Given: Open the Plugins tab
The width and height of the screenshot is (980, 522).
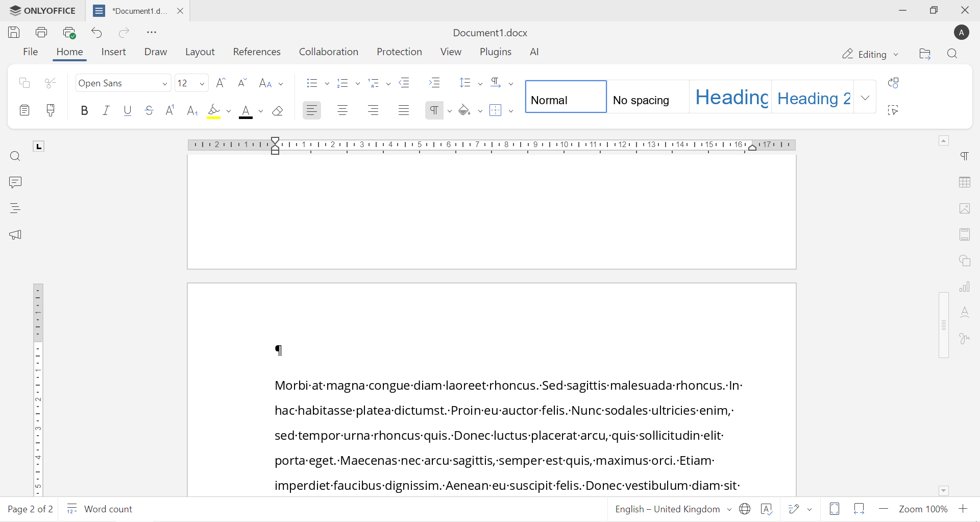Looking at the screenshot, I should point(495,52).
